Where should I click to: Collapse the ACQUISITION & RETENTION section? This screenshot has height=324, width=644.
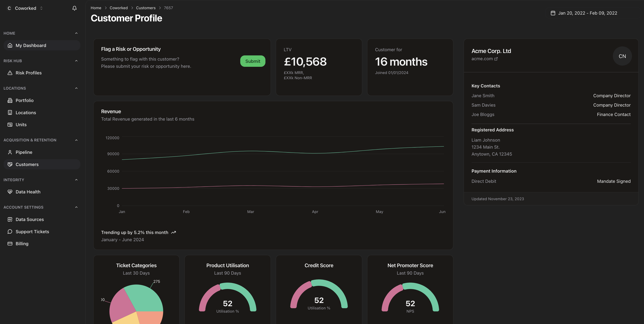point(76,140)
